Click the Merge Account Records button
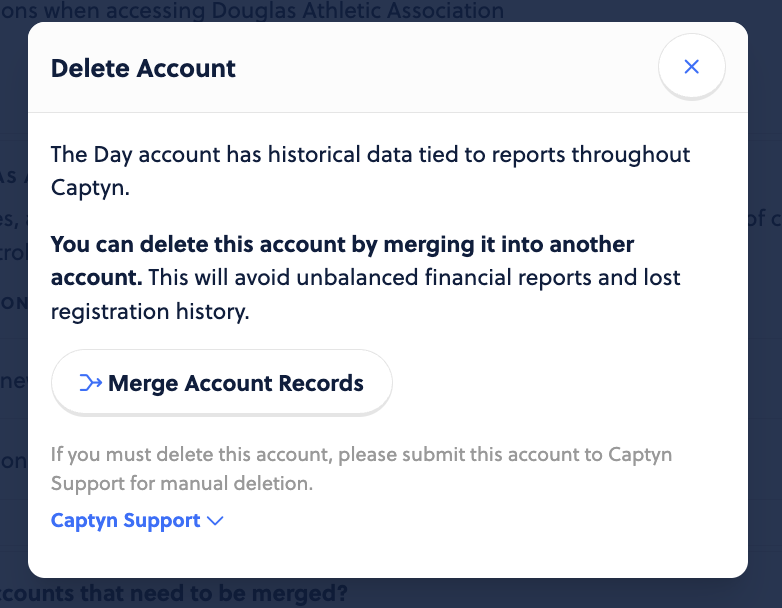The width and height of the screenshot is (782, 608). (221, 383)
